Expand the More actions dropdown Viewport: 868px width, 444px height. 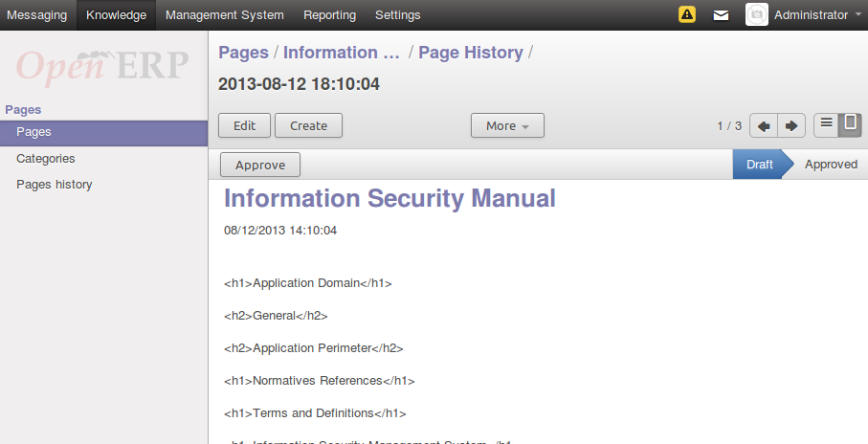point(507,125)
